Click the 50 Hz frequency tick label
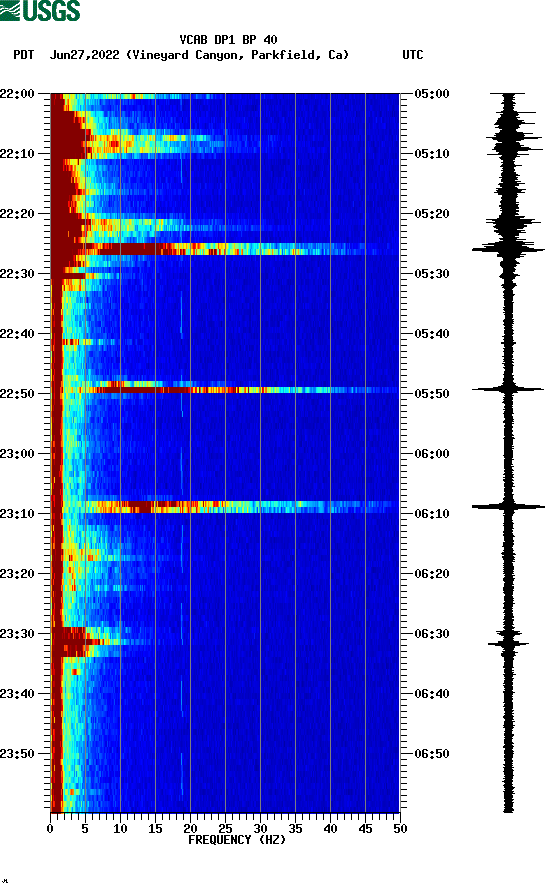552x892 pixels. (x=400, y=829)
